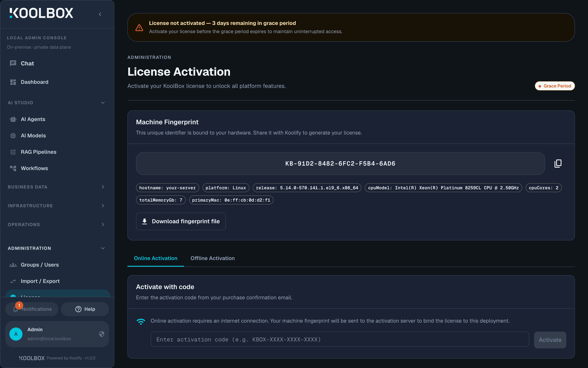Viewport: 588px width, 368px height.
Task: Expand the INFRASTRUCTURE section
Action: pyautogui.click(x=103, y=206)
